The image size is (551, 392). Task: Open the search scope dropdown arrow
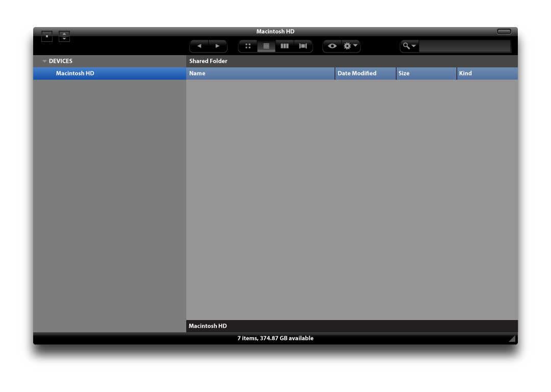pyautogui.click(x=413, y=46)
